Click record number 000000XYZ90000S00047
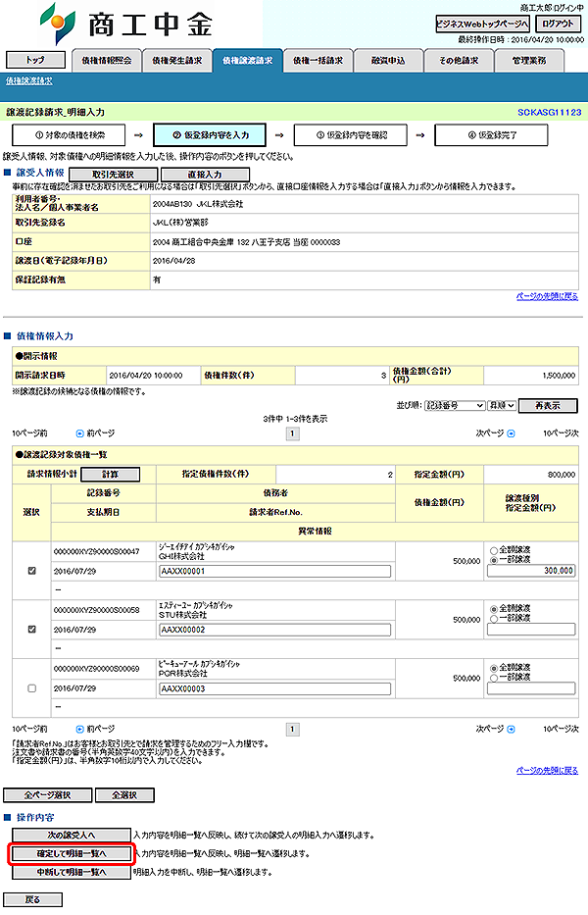The image size is (588, 915). pos(97,551)
